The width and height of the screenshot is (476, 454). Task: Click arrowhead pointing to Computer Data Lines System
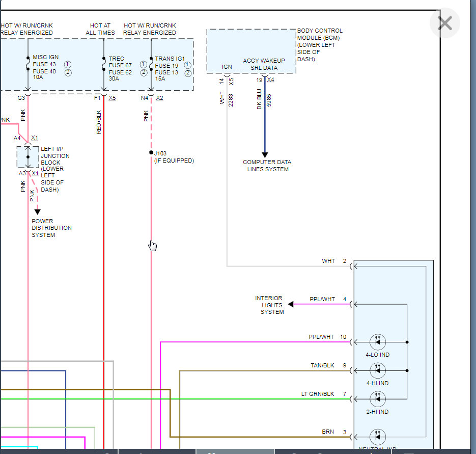coord(265,155)
